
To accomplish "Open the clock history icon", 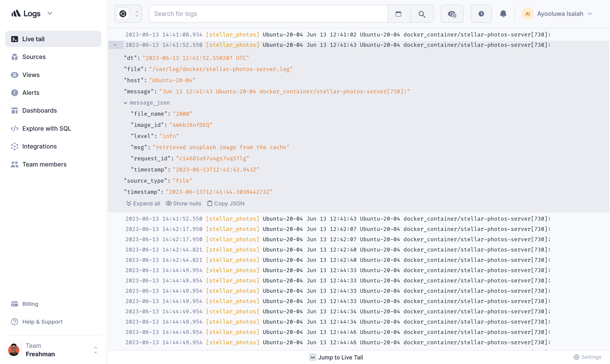I will pos(481,14).
